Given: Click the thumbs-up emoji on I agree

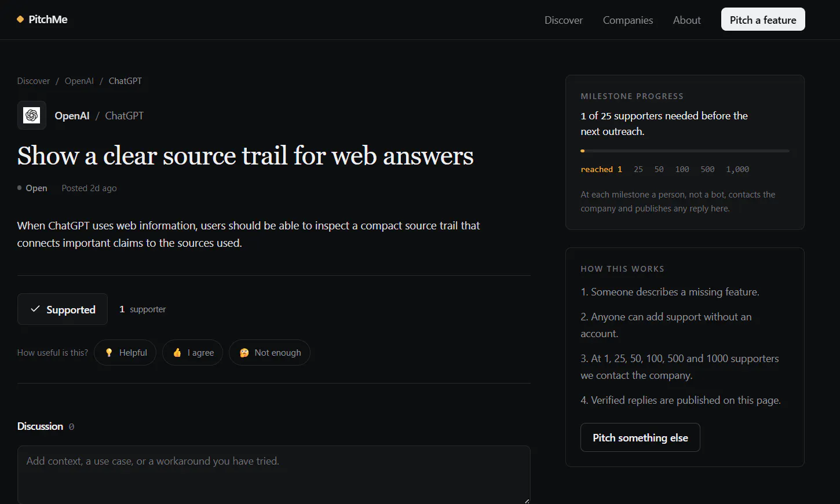Looking at the screenshot, I should 177,353.
